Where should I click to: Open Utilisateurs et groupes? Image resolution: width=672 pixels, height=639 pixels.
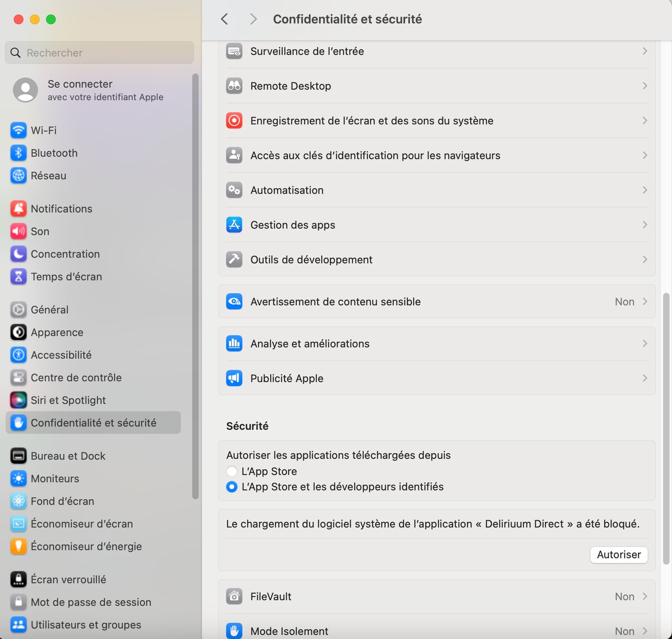coord(93,624)
